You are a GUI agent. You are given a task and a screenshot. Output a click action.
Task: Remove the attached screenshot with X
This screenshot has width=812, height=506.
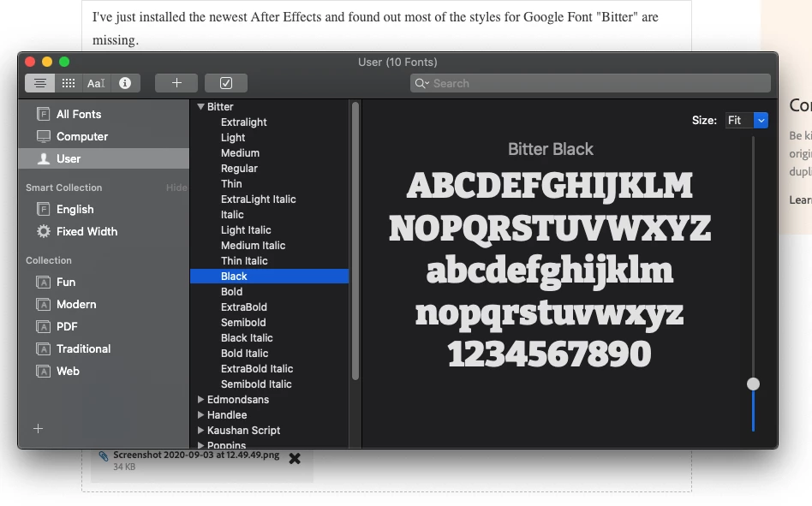[x=295, y=458]
